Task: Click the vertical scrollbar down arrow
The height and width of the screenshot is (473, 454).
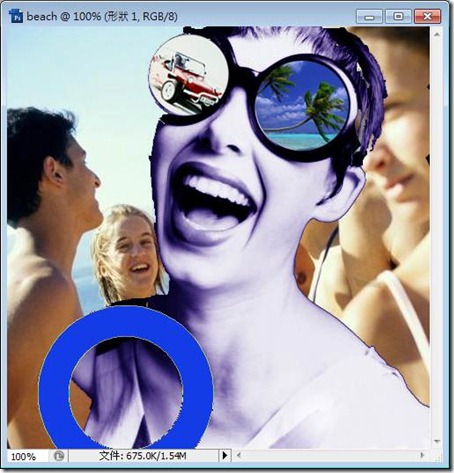Action: pyautogui.click(x=437, y=441)
